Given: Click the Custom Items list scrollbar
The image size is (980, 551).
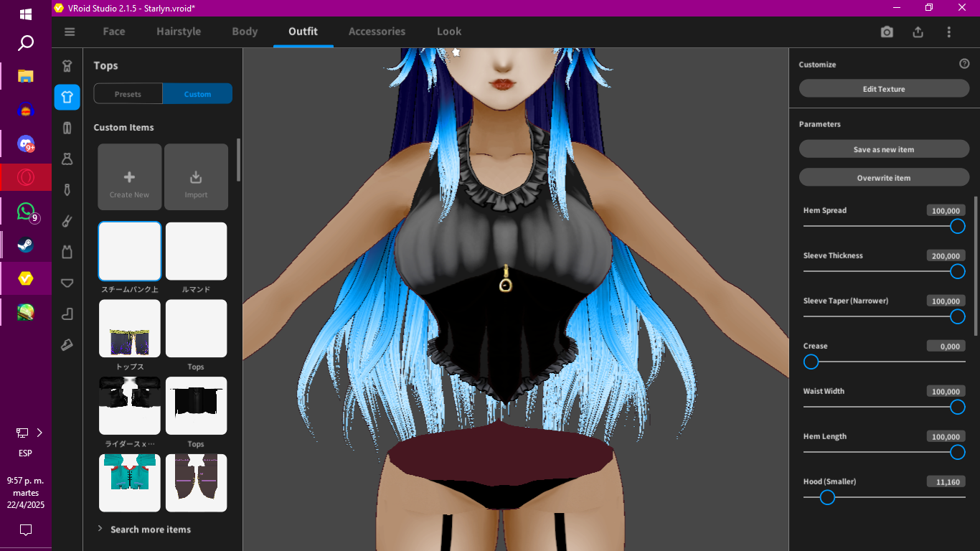Looking at the screenshot, I should pos(239,160).
